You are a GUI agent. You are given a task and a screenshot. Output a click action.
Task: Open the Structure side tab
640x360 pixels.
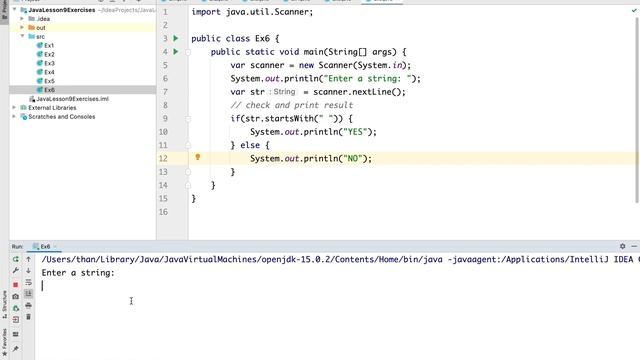pyautogui.click(x=4, y=304)
